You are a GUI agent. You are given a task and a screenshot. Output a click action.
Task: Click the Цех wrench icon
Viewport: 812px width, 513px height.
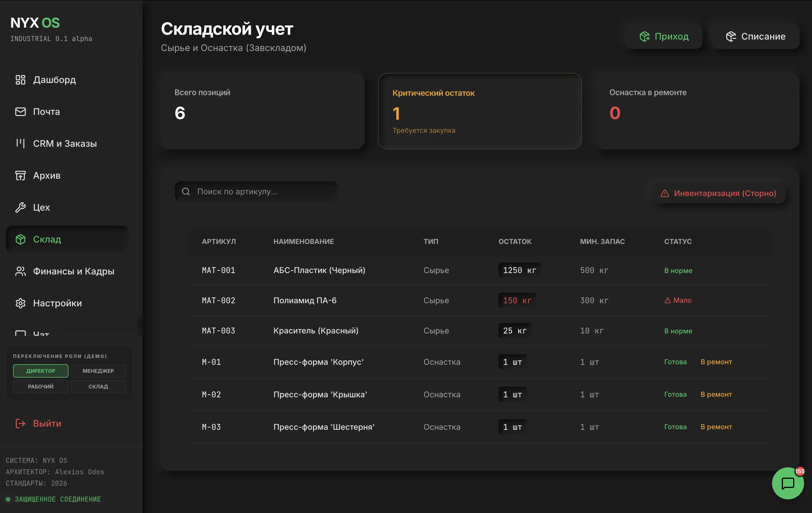(x=21, y=207)
